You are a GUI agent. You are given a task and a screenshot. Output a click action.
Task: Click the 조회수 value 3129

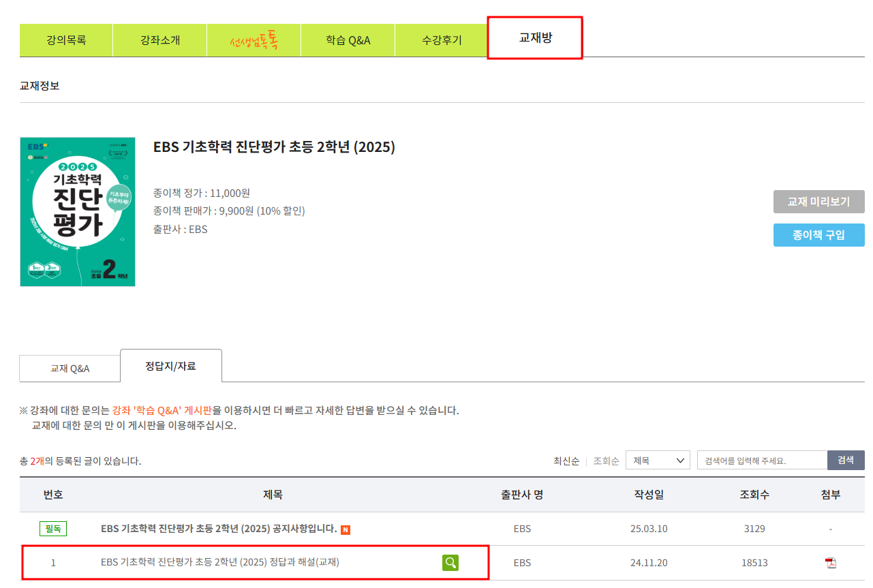(x=754, y=529)
